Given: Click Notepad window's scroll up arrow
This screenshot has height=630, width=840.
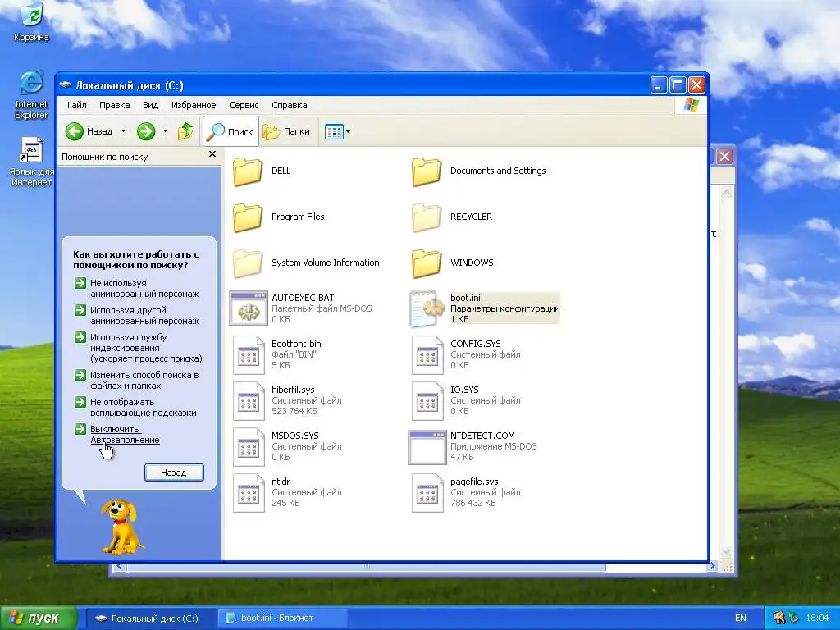Looking at the screenshot, I should [727, 193].
